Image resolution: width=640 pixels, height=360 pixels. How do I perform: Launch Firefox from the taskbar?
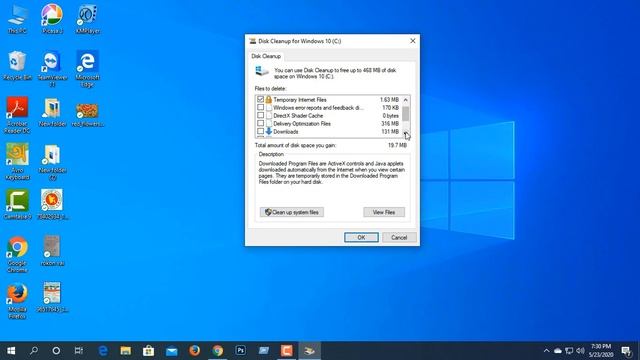195,351
